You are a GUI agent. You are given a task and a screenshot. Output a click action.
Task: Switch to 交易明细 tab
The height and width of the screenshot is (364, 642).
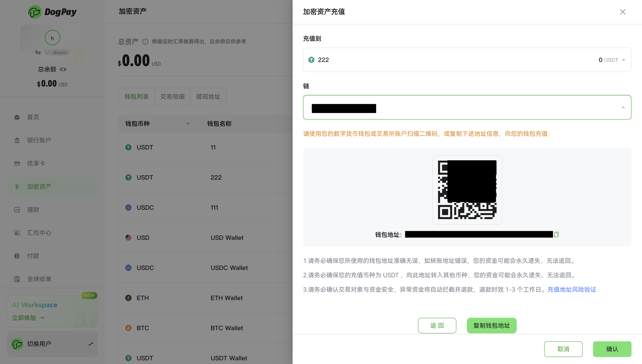click(172, 96)
